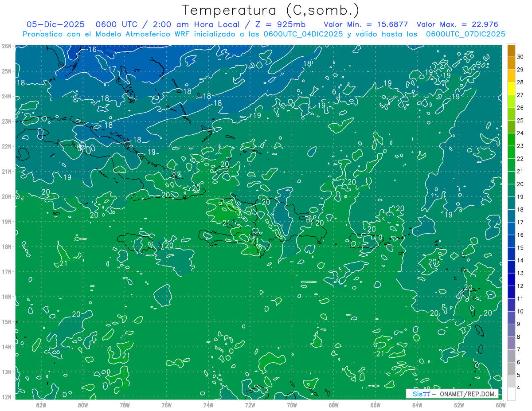The height and width of the screenshot is (411, 532).
Task: Click the '0600 UTC' time in header
Action: pyautogui.click(x=118, y=24)
